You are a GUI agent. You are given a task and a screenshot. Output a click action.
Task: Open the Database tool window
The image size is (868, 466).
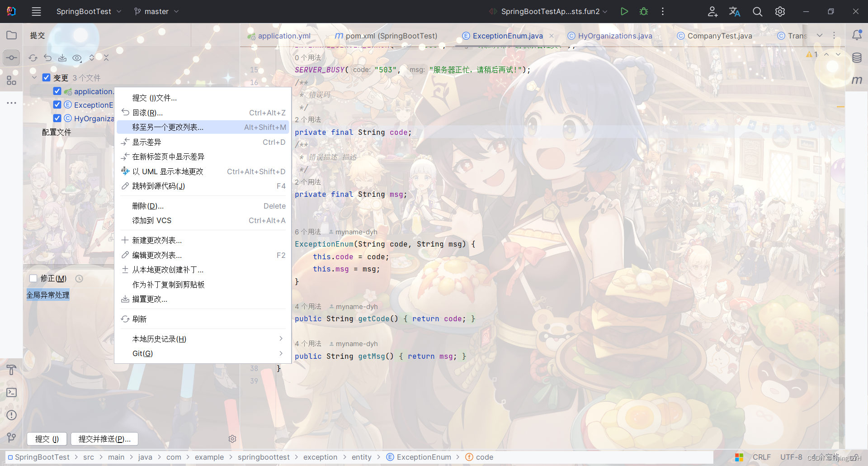[x=857, y=58]
